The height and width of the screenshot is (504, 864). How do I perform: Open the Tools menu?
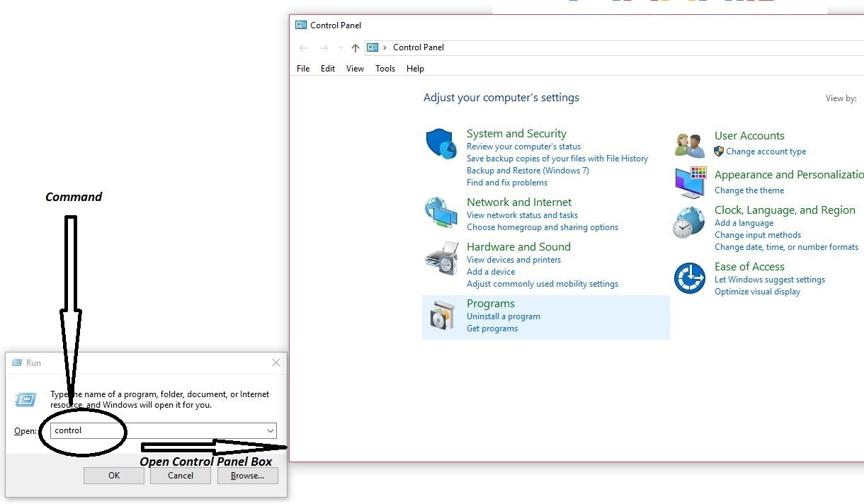click(x=385, y=69)
